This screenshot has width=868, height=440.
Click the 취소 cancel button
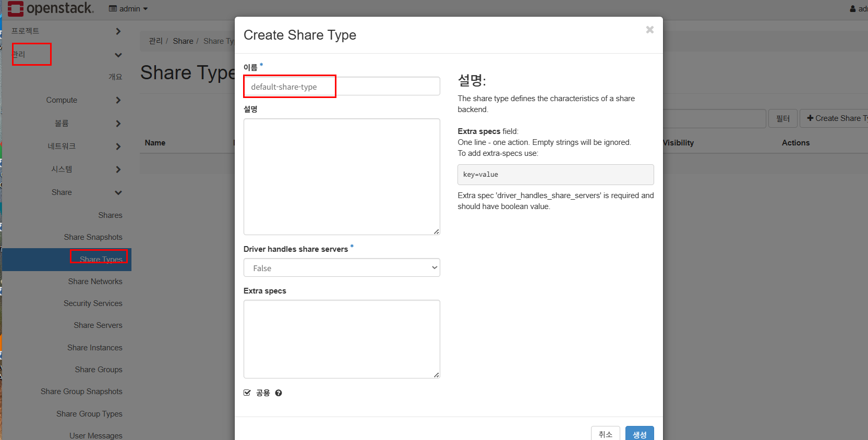(605, 434)
